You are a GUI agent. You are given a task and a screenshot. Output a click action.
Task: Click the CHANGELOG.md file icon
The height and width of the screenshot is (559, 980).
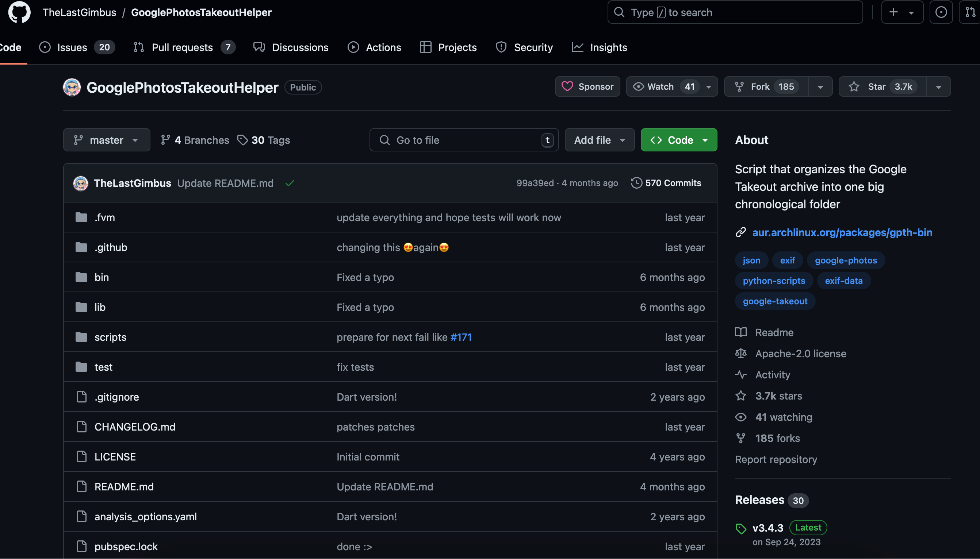[x=81, y=427]
